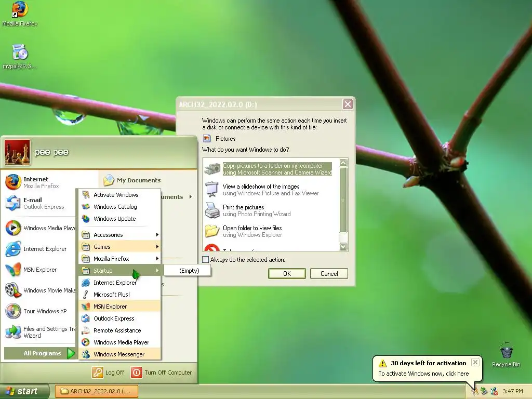Launch Windows Media Player from recent programs list
The height and width of the screenshot is (399, 532).
pos(41,228)
